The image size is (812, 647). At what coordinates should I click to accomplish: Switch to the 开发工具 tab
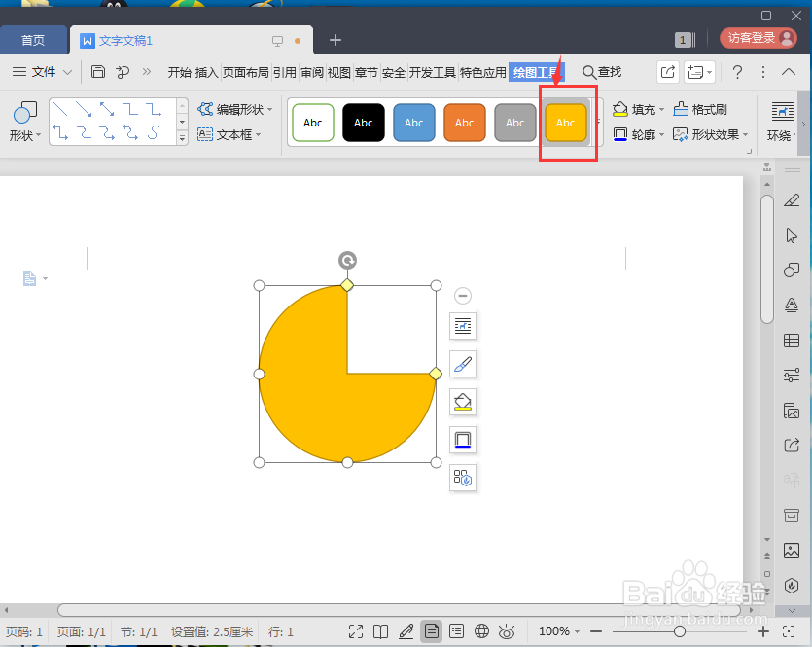coord(433,73)
